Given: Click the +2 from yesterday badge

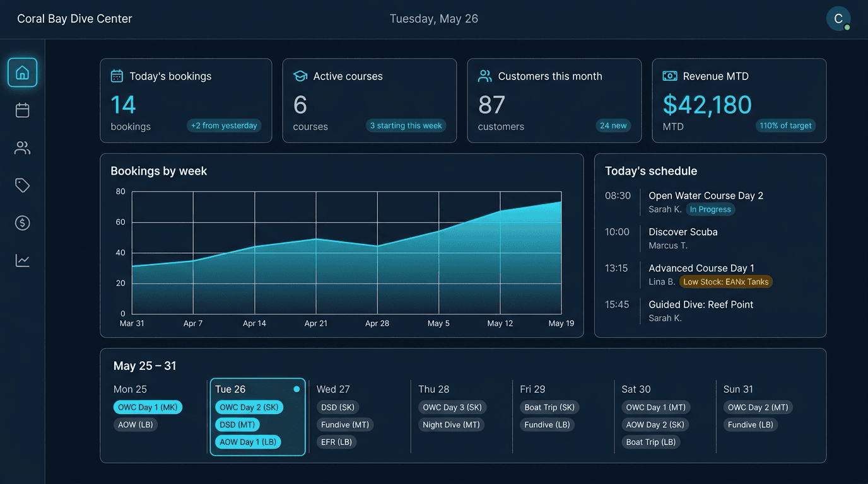Looking at the screenshot, I should pos(224,125).
